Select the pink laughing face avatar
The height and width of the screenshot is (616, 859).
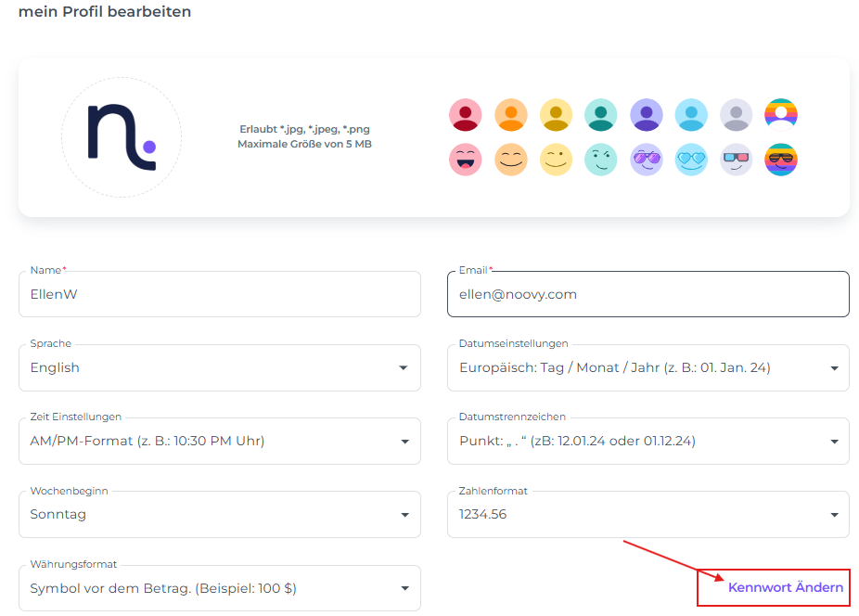[465, 160]
